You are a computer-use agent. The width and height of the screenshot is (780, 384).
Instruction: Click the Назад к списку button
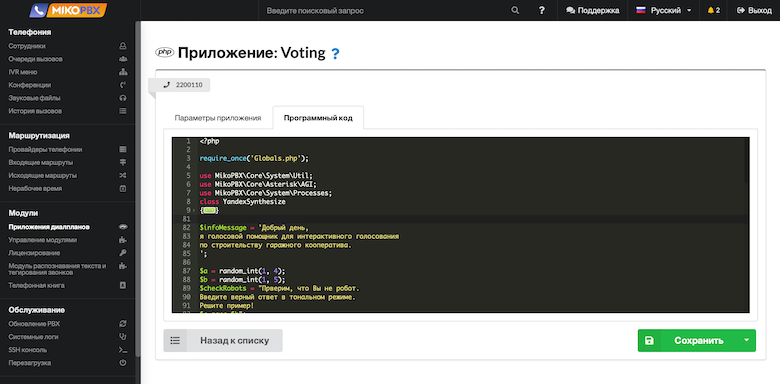click(223, 341)
